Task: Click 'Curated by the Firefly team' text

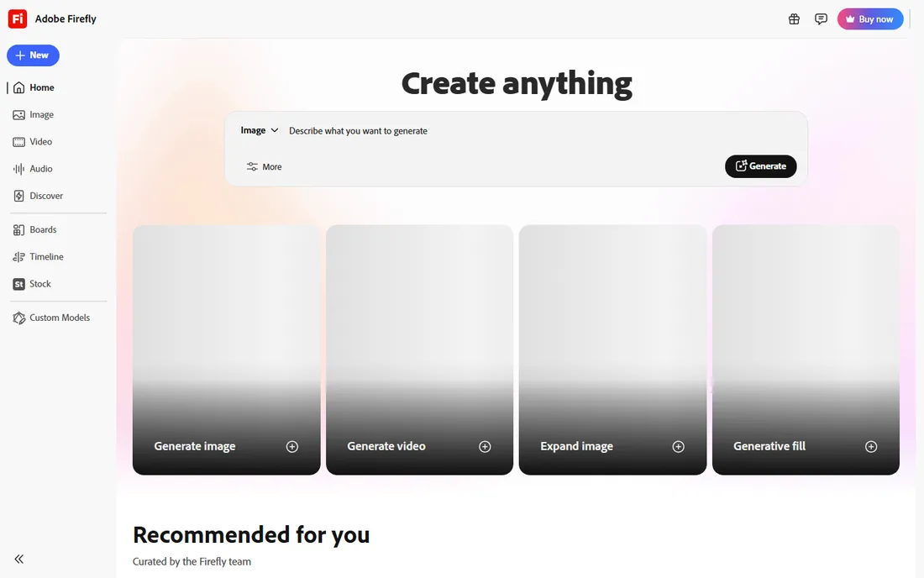Action: click(192, 561)
